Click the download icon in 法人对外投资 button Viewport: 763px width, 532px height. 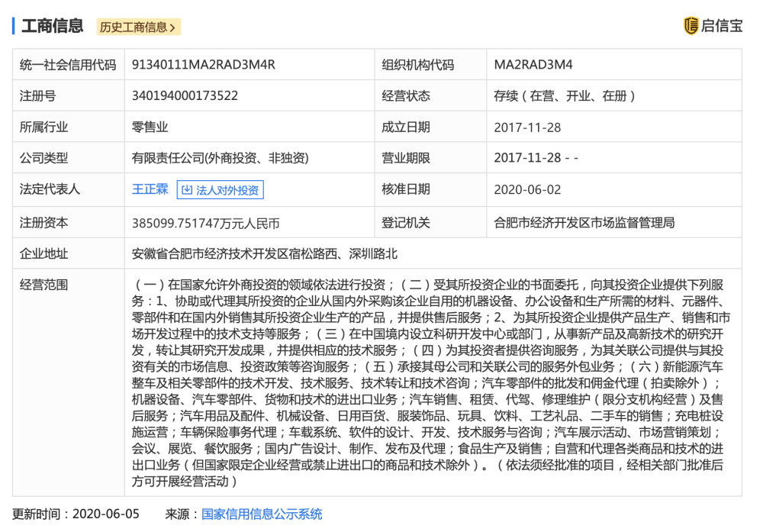(187, 190)
